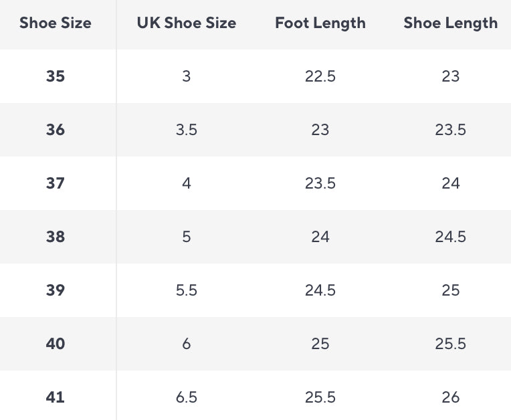Click UK size 3.5 cell
This screenshot has width=511, height=420.
186,130
